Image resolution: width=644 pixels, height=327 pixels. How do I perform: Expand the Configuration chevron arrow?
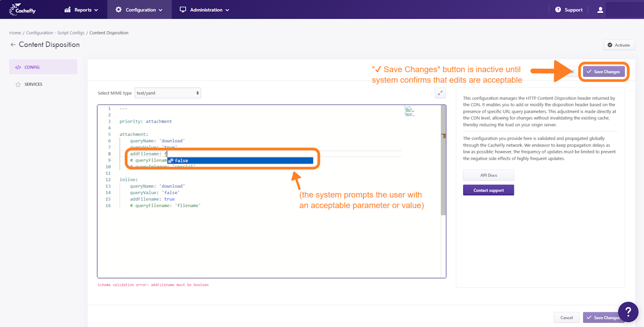(160, 10)
